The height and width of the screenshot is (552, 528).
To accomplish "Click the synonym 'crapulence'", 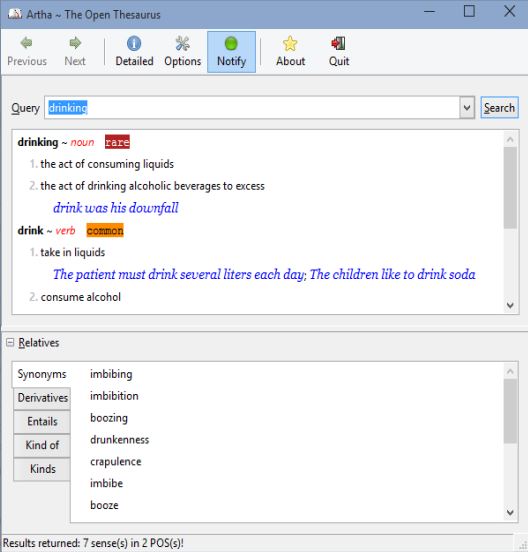I will point(115,462).
